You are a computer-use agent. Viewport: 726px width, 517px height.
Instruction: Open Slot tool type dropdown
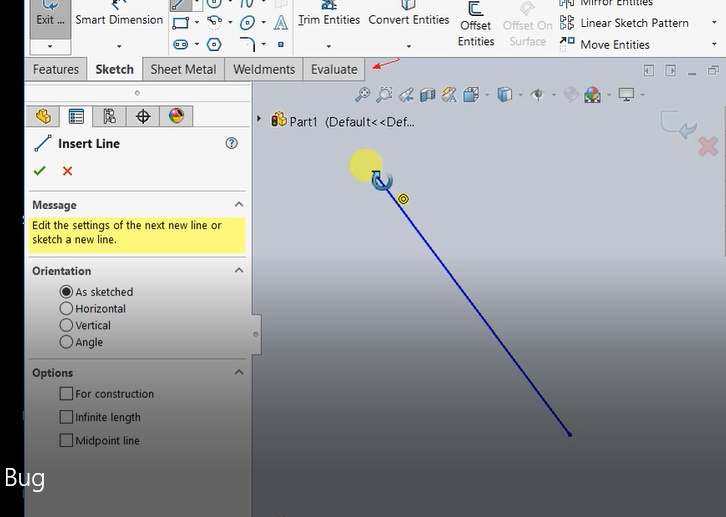click(x=197, y=44)
